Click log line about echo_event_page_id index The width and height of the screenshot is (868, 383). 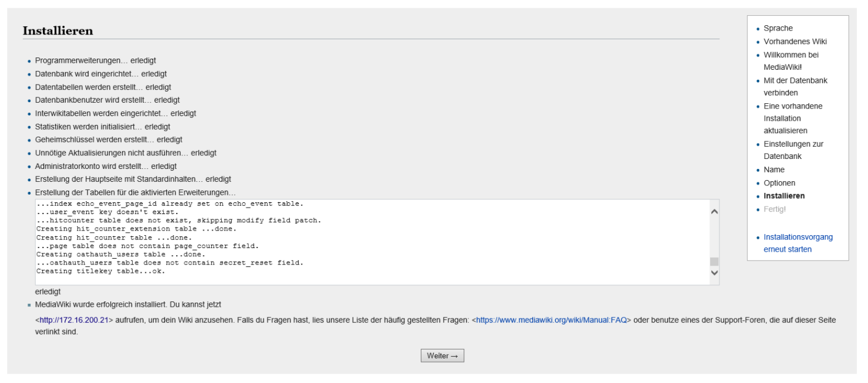click(170, 204)
